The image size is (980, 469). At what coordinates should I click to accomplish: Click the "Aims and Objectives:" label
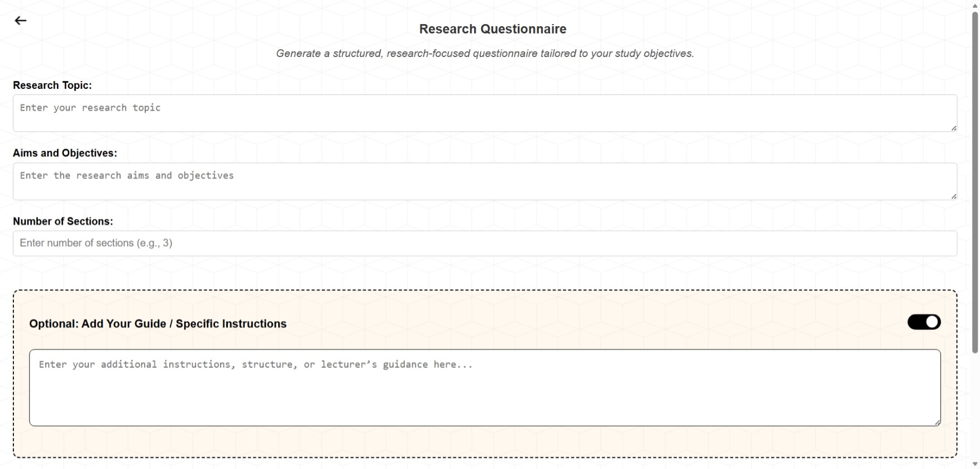point(65,153)
